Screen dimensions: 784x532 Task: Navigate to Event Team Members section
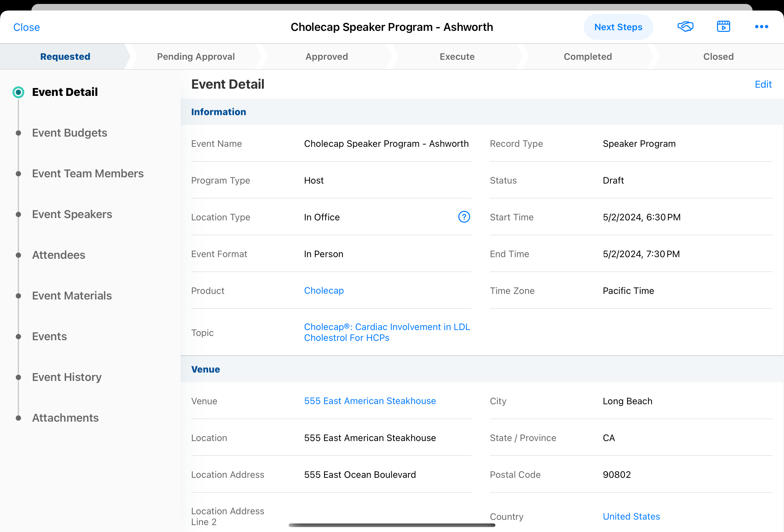click(x=88, y=173)
